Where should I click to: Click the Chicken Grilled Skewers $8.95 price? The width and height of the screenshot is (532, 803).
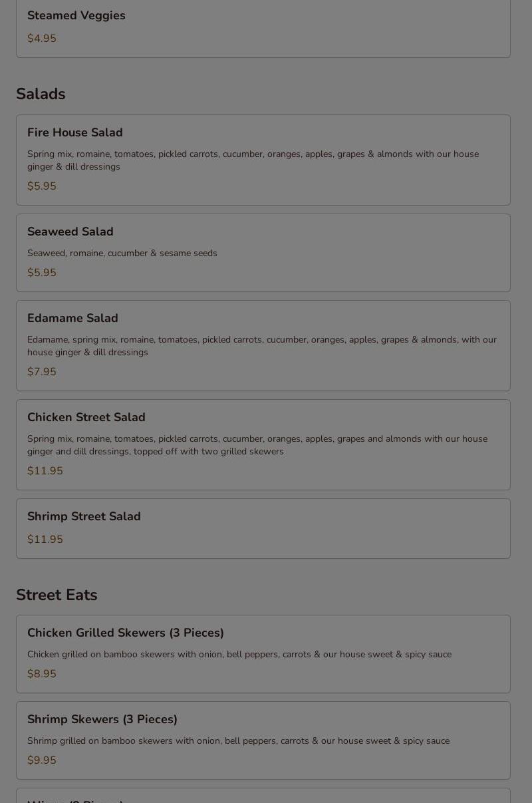click(42, 674)
